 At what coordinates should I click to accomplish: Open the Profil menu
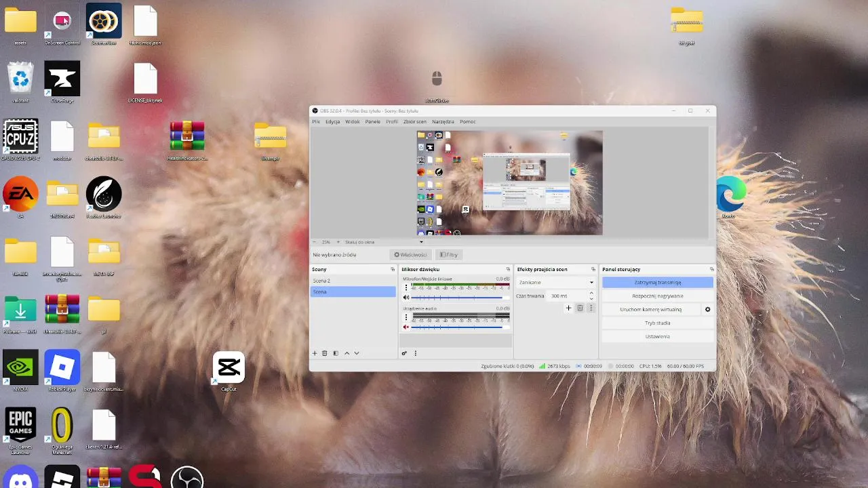coord(392,122)
